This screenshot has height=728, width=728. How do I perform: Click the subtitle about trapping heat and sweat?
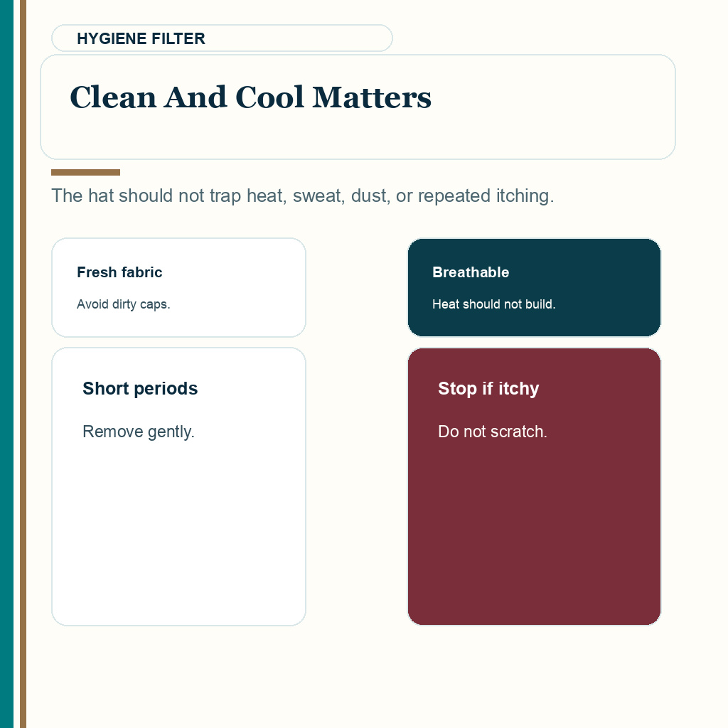[x=302, y=196]
